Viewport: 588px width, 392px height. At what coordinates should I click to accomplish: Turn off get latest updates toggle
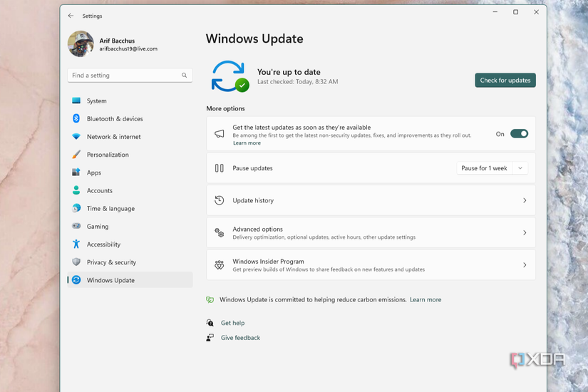(520, 134)
